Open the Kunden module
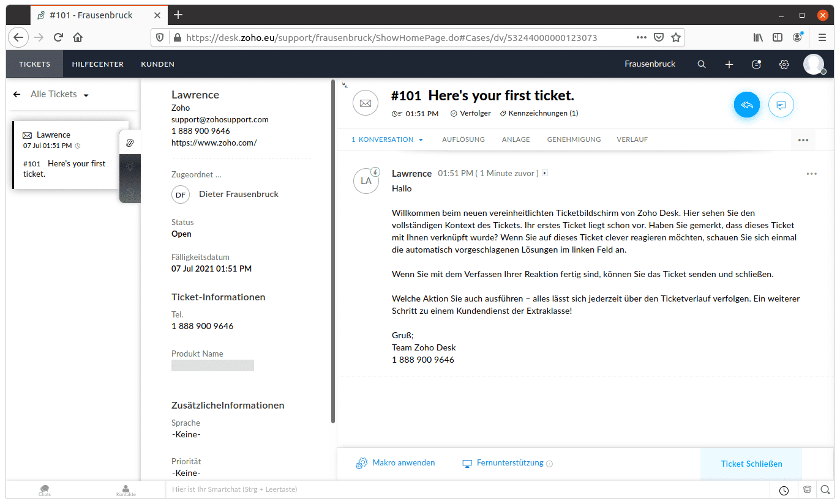This screenshot has height=504, width=840. click(157, 64)
